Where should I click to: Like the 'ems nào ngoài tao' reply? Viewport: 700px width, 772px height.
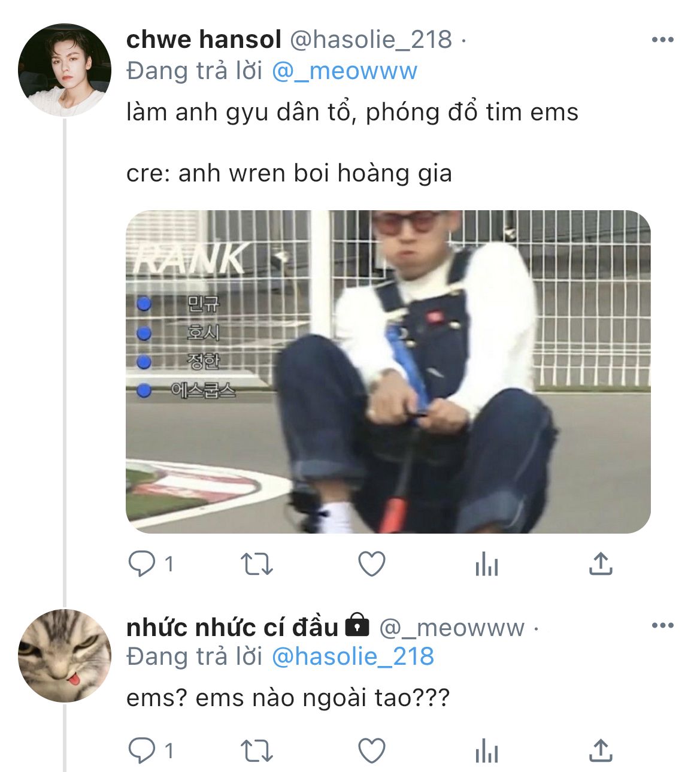pyautogui.click(x=371, y=751)
